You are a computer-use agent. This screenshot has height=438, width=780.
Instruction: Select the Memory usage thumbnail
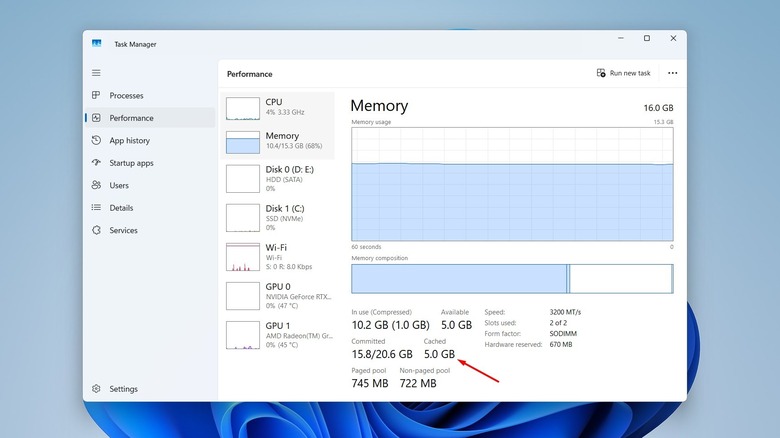point(243,141)
